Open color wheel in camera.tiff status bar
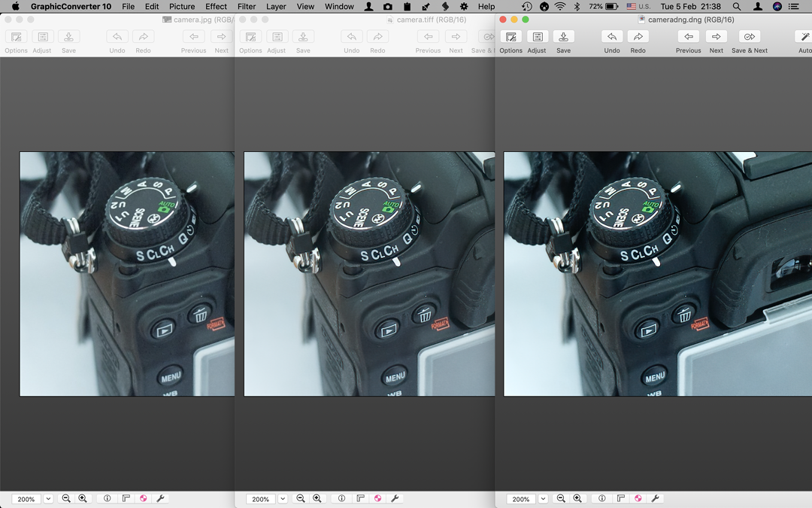Viewport: 812px width, 508px height. [377, 498]
